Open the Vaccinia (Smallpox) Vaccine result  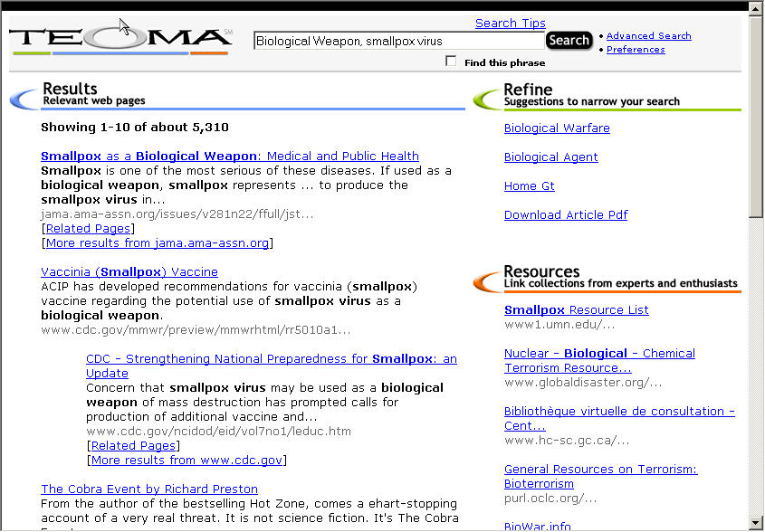(x=129, y=271)
